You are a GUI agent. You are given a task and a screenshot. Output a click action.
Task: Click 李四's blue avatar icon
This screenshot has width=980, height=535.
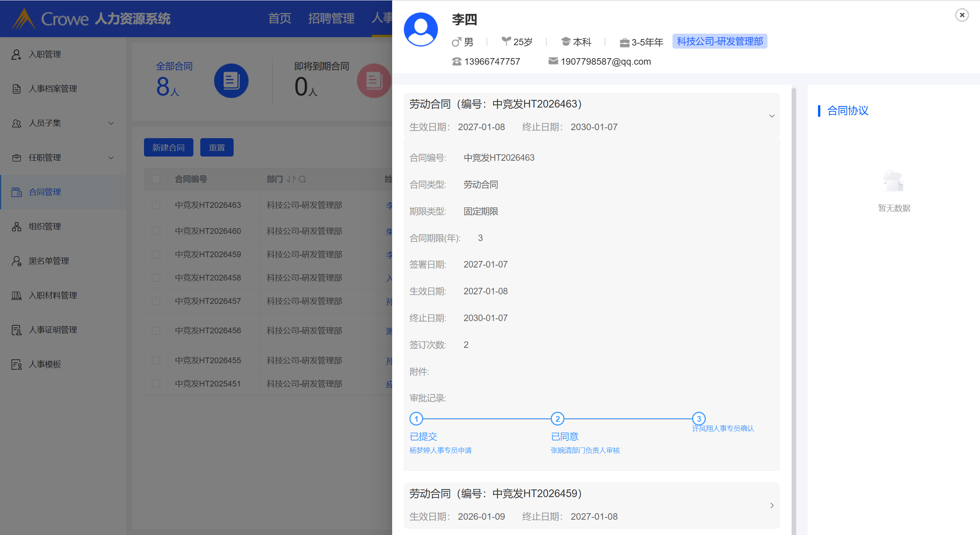[x=420, y=30]
